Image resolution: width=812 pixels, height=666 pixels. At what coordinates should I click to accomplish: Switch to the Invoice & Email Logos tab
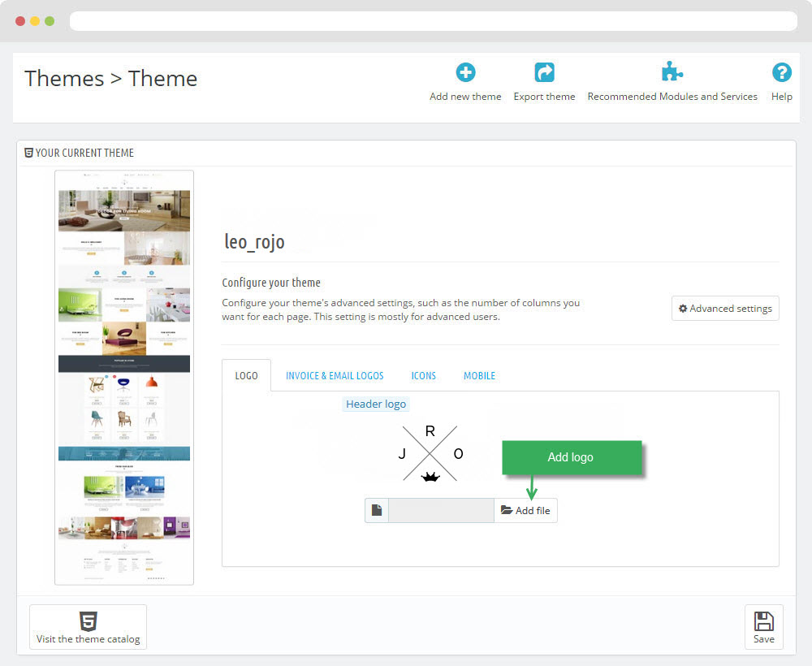tap(335, 375)
